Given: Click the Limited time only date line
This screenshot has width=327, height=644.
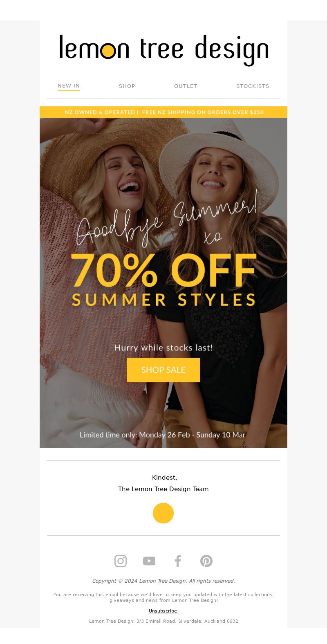Looking at the screenshot, I should click(163, 435).
